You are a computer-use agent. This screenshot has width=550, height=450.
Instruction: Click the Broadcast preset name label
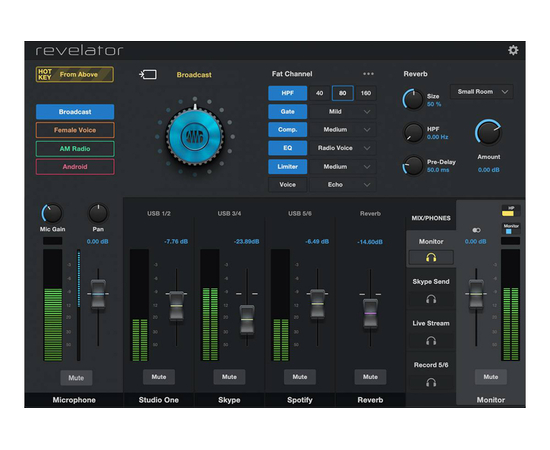194,75
